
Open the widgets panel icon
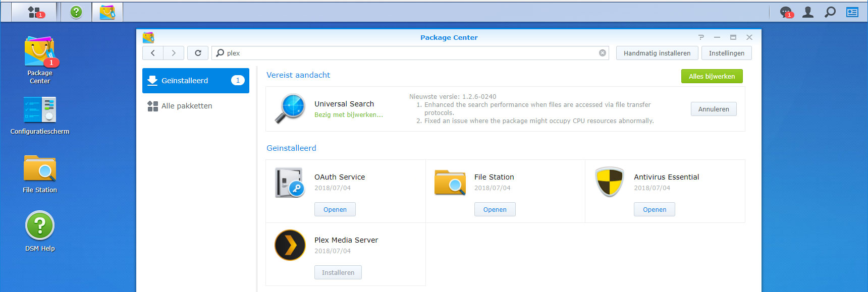(852, 12)
